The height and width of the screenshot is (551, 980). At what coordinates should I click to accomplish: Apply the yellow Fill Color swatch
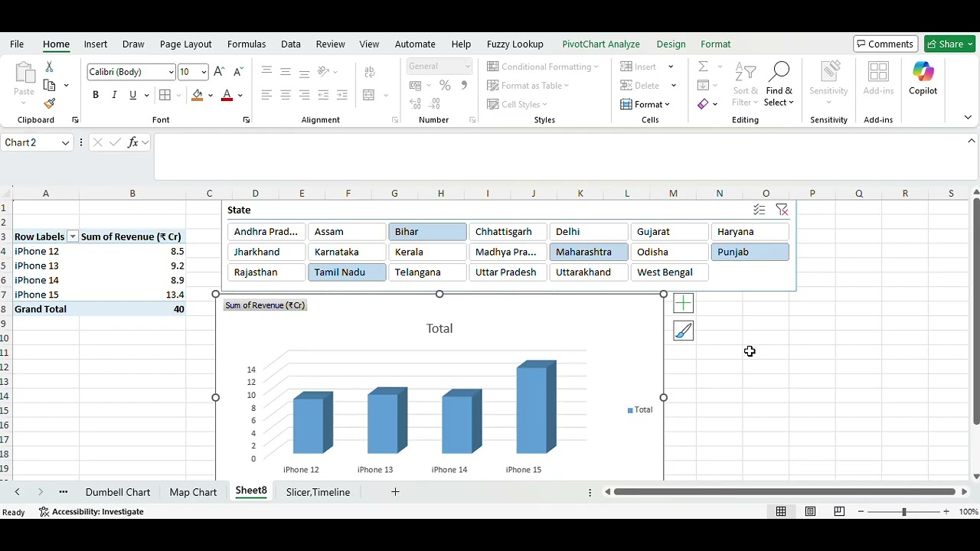(x=198, y=95)
